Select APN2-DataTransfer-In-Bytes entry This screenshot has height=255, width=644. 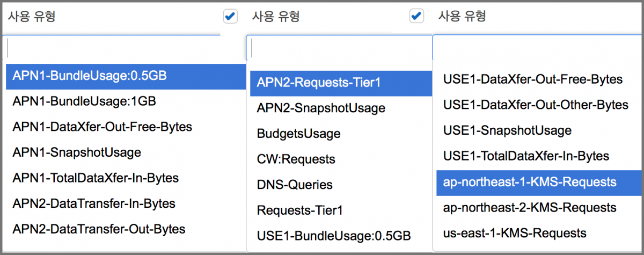[x=94, y=203]
